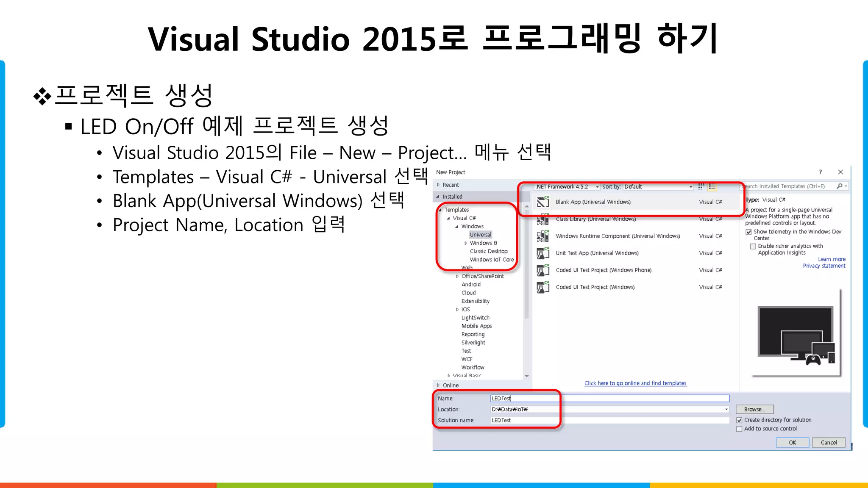Collapse the Windows tree node

[x=457, y=227]
